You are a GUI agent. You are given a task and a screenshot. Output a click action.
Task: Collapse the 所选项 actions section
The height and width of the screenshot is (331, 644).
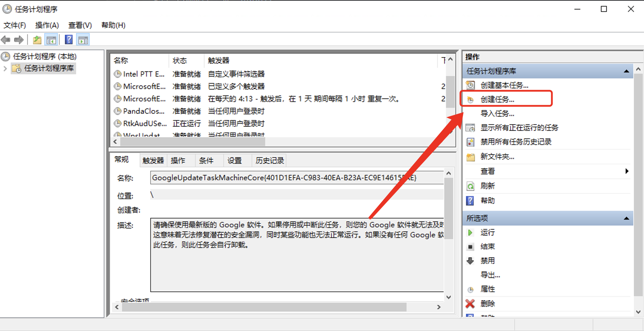point(626,219)
